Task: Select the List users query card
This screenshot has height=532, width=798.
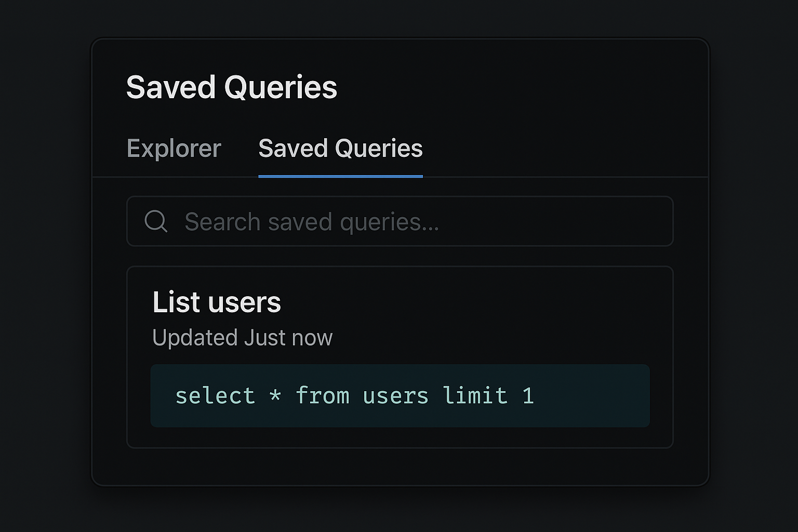Action: pyautogui.click(x=400, y=355)
